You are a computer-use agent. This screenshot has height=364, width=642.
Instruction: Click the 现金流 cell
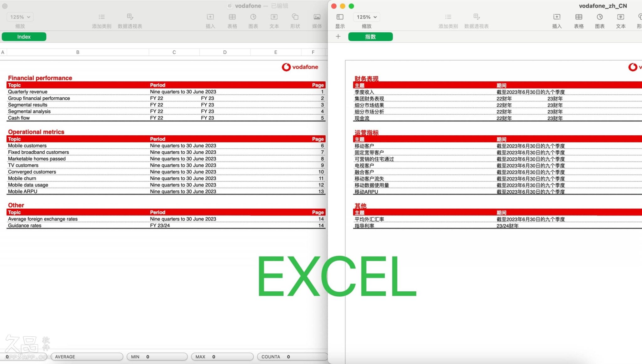coord(362,118)
